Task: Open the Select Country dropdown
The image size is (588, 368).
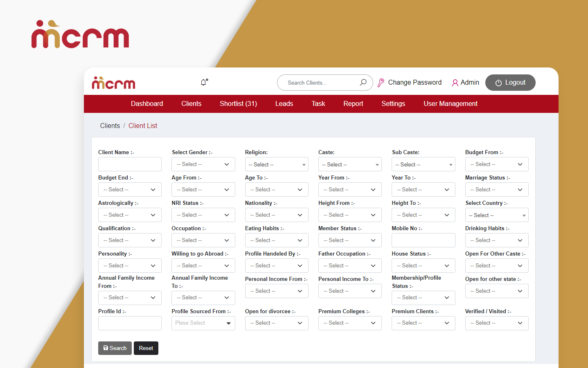Action: (x=497, y=215)
